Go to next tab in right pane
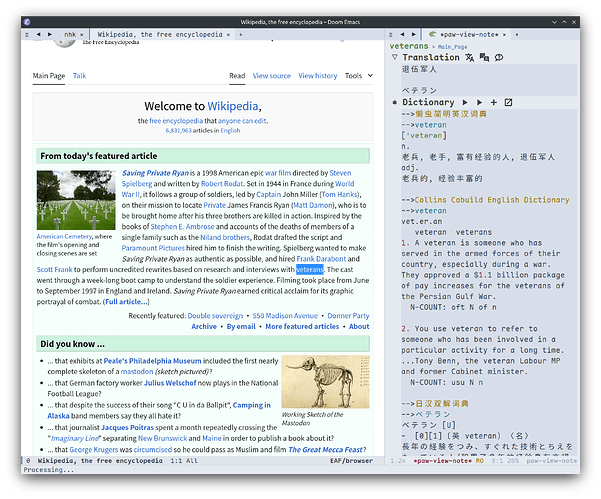This screenshot has height=499, width=601. point(414,34)
